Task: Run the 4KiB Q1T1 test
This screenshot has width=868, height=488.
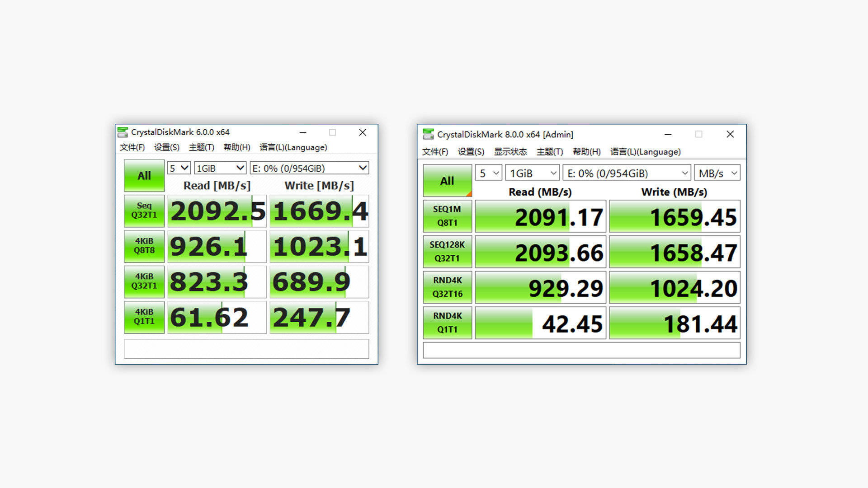Action: [144, 317]
